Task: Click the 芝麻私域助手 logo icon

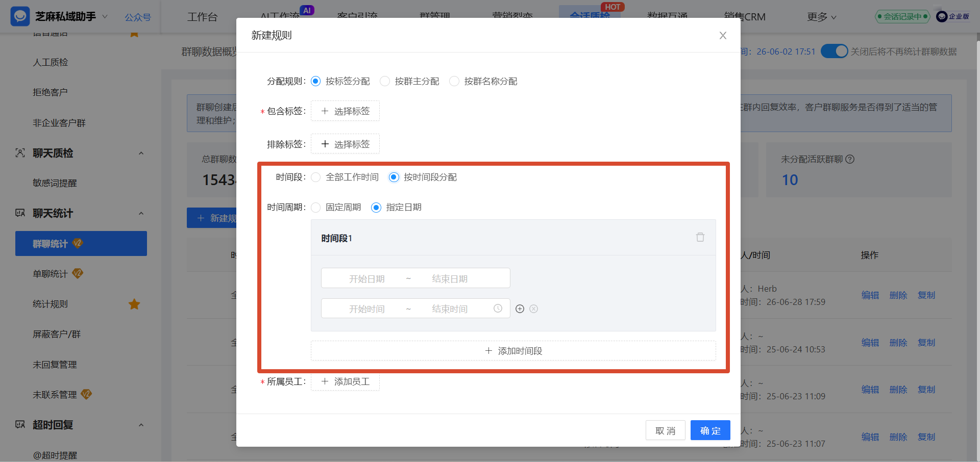Action: pyautogui.click(x=20, y=16)
